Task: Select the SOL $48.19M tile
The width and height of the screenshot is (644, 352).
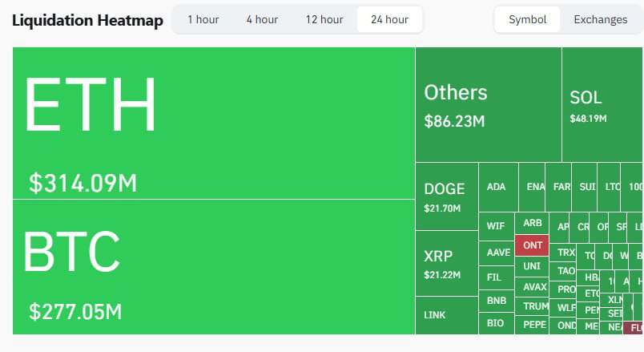Action: [x=602, y=104]
